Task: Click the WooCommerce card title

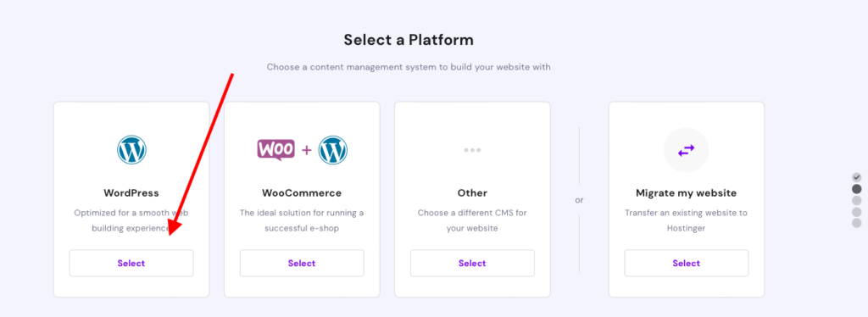Action: pyautogui.click(x=302, y=193)
